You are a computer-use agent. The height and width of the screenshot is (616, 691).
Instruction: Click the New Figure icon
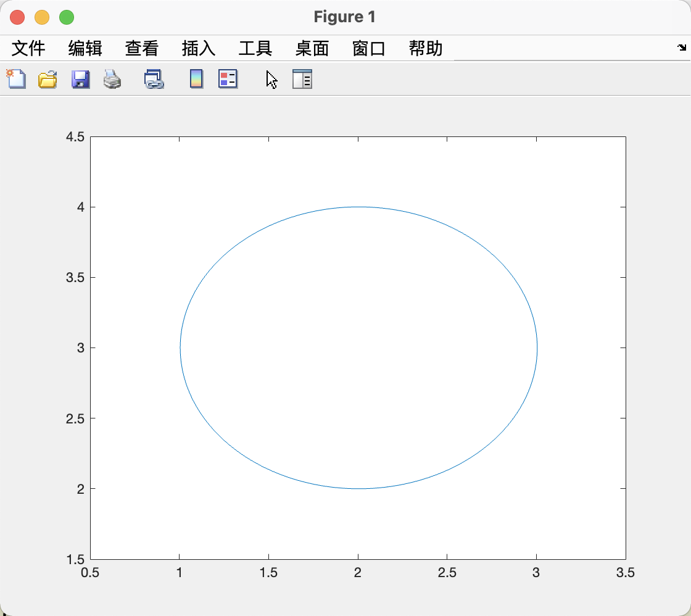(x=16, y=80)
